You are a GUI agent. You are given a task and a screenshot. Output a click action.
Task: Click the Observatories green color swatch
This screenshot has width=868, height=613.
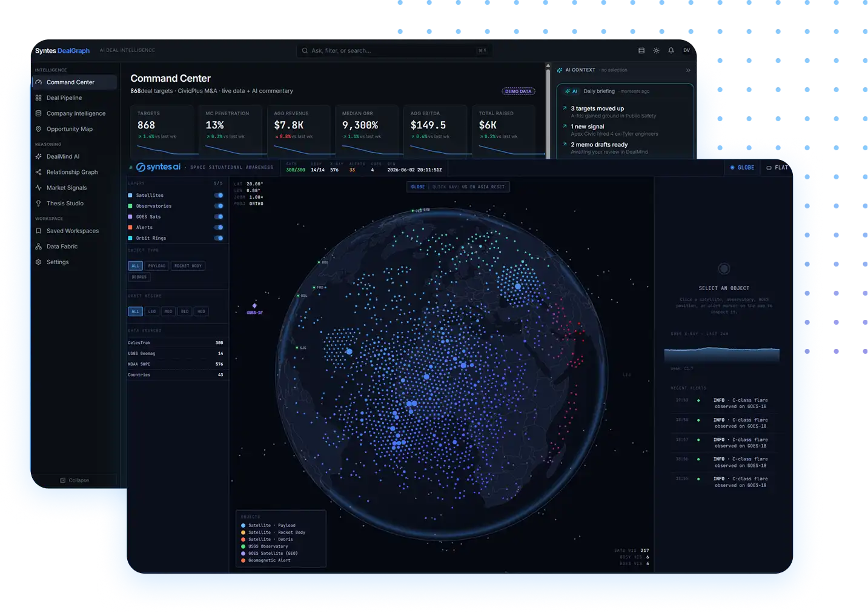tap(130, 206)
